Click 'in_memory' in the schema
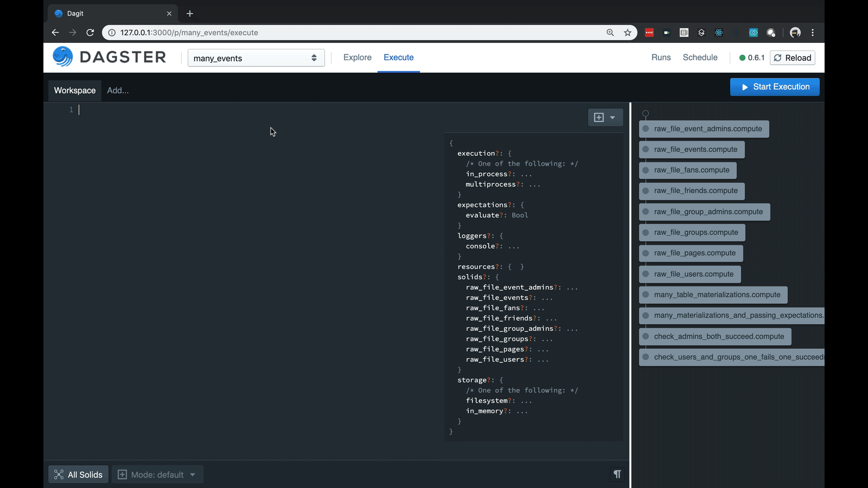 click(484, 411)
